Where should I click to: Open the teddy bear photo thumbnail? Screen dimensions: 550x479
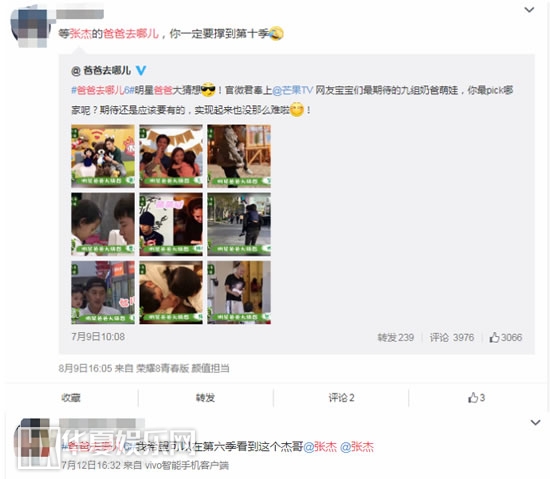[103, 156]
